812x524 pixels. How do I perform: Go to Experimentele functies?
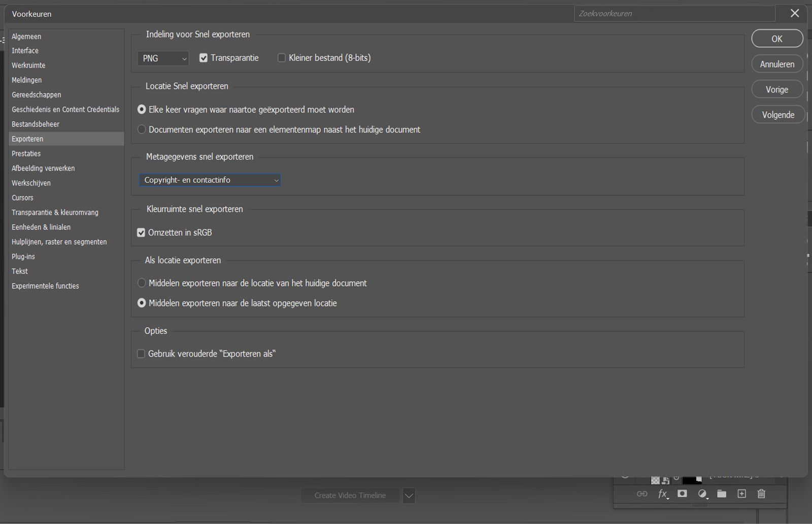click(x=46, y=286)
